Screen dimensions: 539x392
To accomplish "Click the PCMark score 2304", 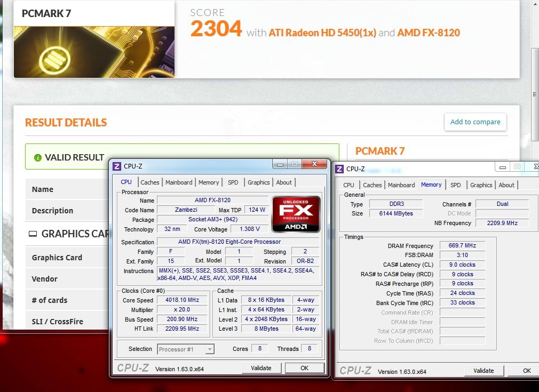I will (x=216, y=28).
